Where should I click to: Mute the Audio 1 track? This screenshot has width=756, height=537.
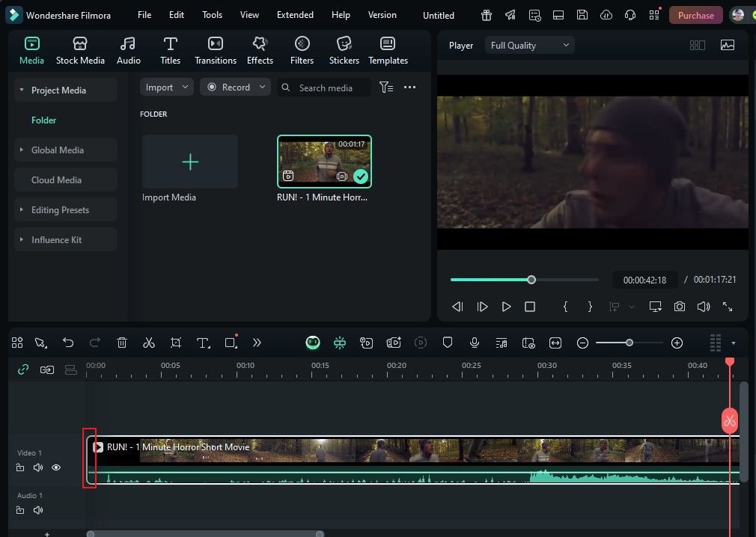click(x=38, y=510)
